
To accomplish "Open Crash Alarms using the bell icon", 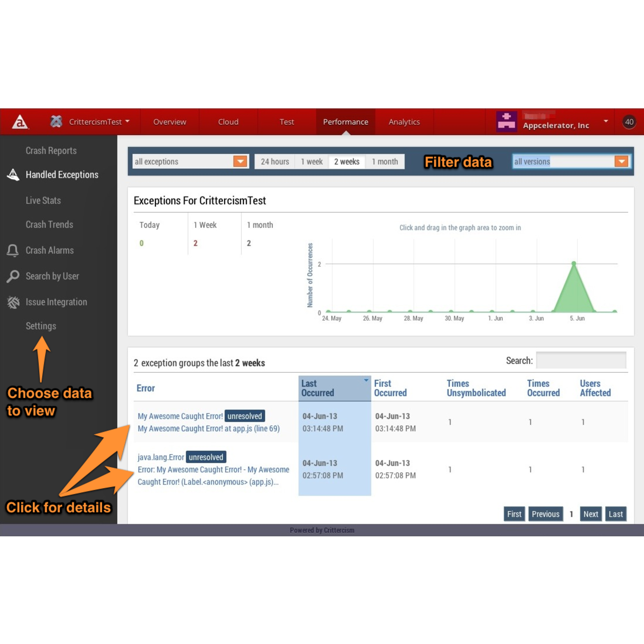I will coord(13,250).
